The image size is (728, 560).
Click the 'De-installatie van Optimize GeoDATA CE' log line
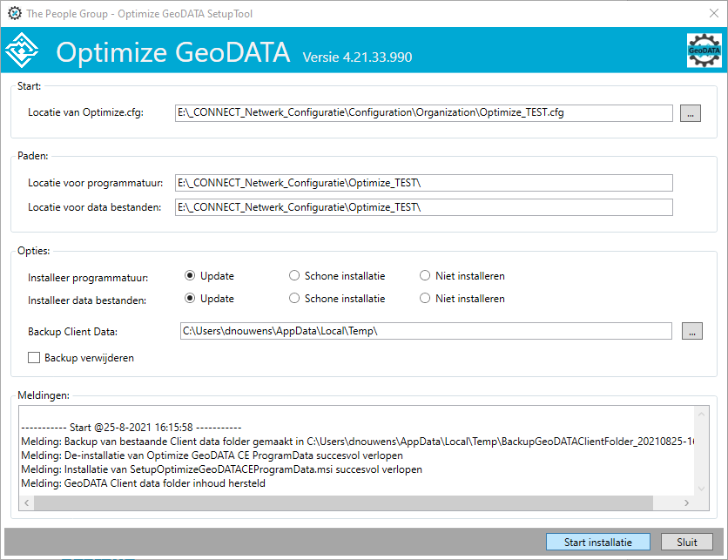(212, 455)
